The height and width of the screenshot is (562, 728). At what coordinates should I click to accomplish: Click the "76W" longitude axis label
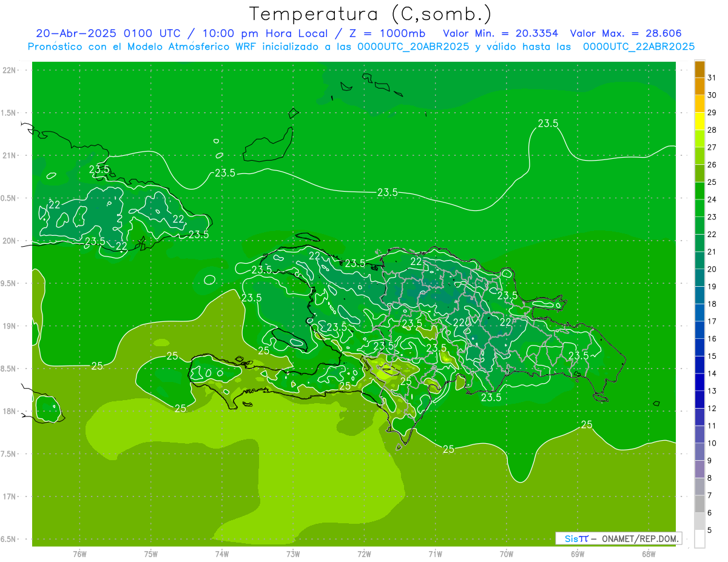[79, 554]
